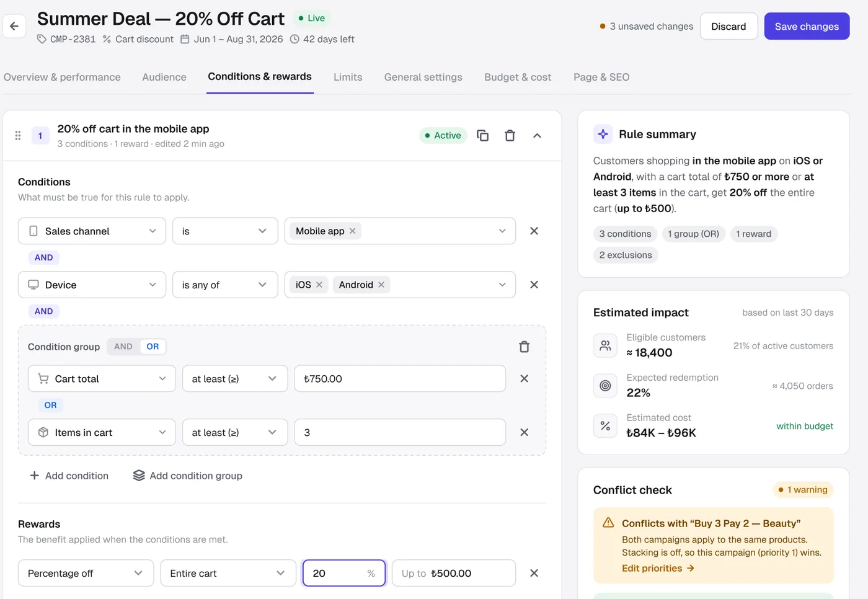
Task: Grab the rule drag handle
Action: (x=18, y=135)
